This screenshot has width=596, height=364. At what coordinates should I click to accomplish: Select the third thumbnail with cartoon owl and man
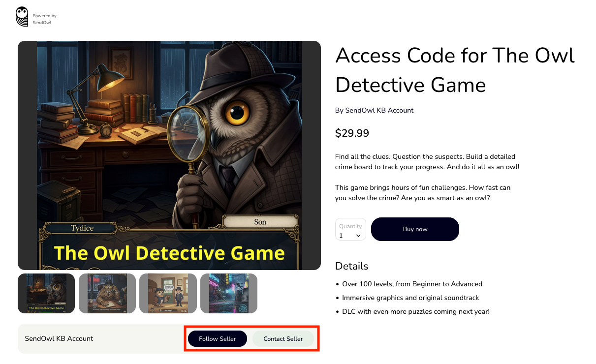tap(168, 294)
